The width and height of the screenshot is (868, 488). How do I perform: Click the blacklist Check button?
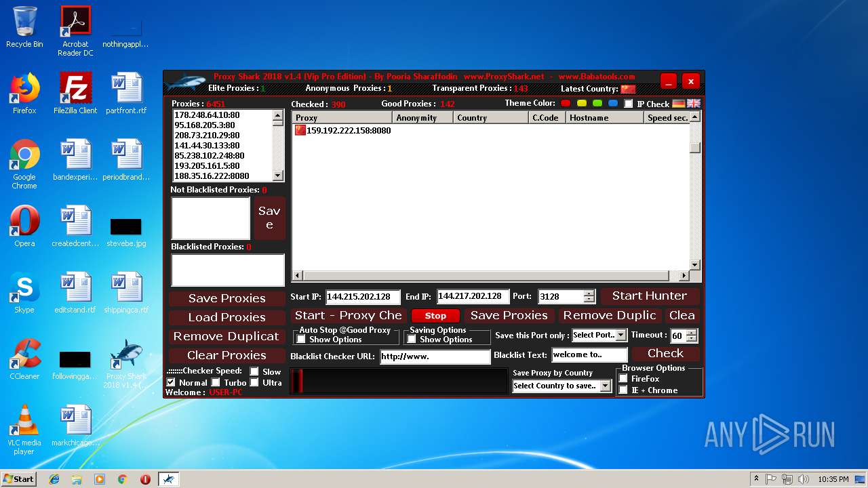tap(665, 353)
